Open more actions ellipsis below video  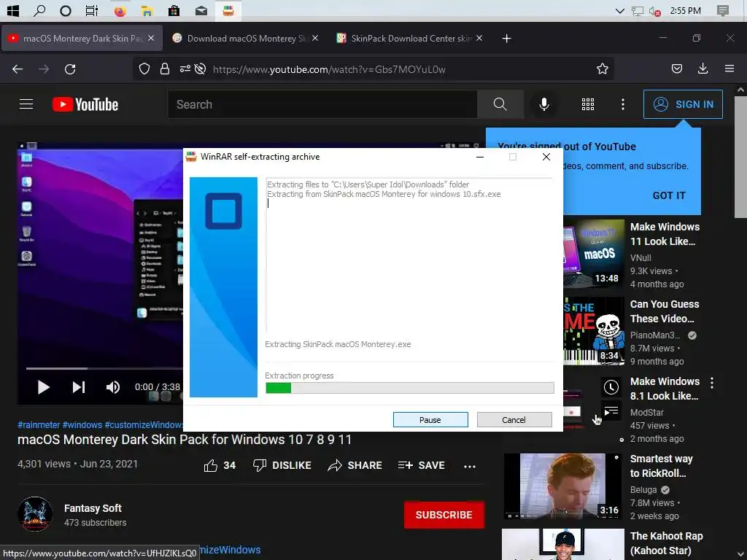(x=470, y=466)
